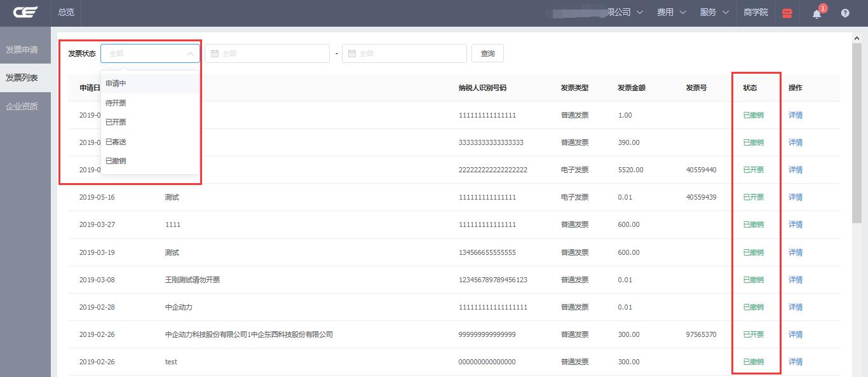
Task: Click the help question mark icon
Action: click(x=845, y=13)
